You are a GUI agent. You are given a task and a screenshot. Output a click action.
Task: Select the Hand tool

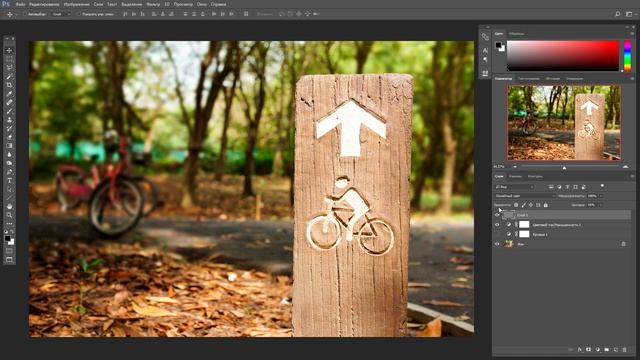click(x=9, y=207)
